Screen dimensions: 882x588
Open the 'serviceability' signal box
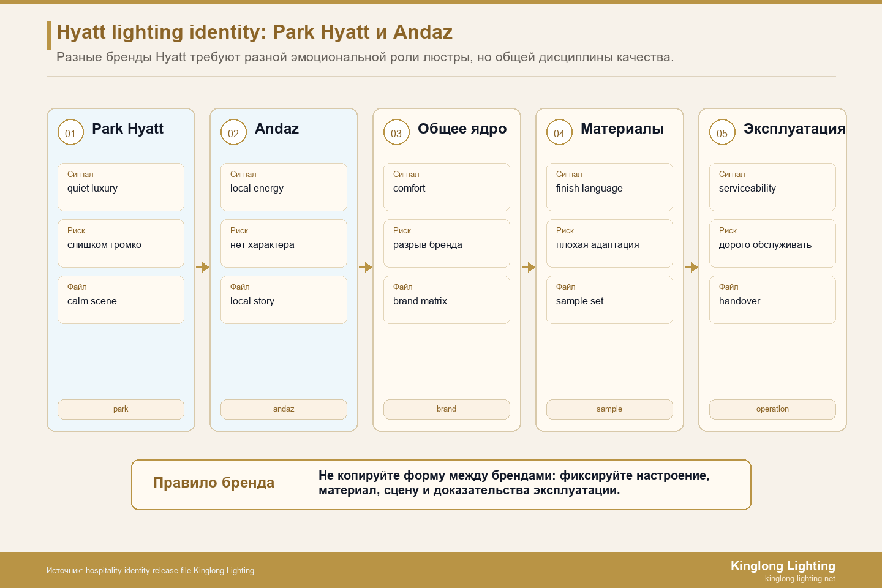click(x=772, y=187)
